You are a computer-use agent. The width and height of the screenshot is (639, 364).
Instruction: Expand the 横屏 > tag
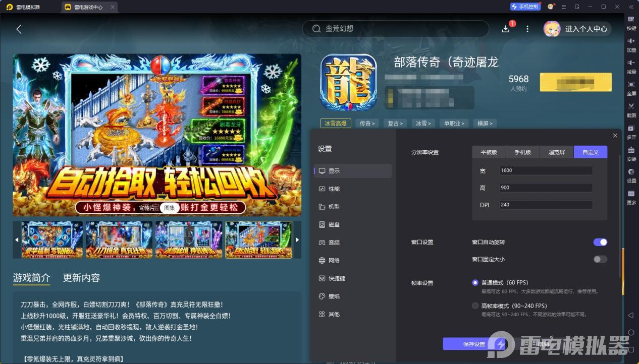pos(485,123)
